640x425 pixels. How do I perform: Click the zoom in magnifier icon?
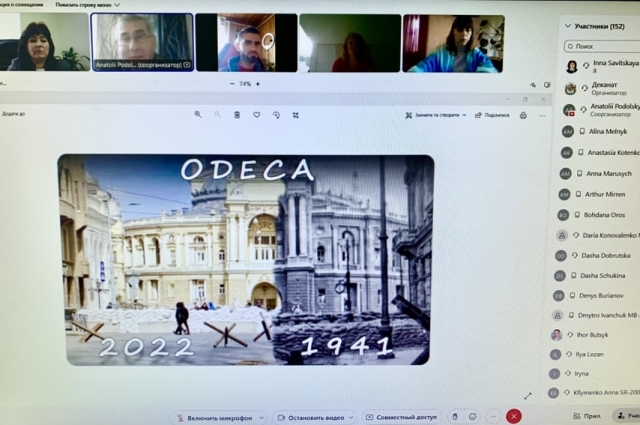[198, 115]
